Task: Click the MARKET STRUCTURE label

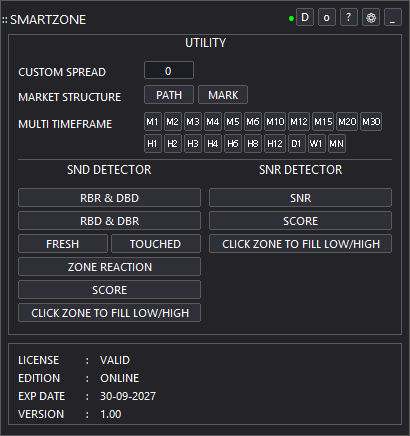Action: 69,97
